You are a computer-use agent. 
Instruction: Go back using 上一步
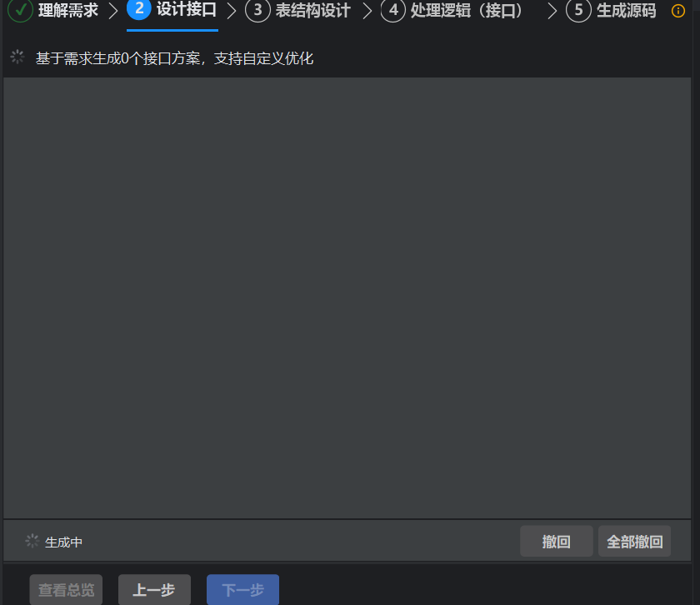point(154,590)
